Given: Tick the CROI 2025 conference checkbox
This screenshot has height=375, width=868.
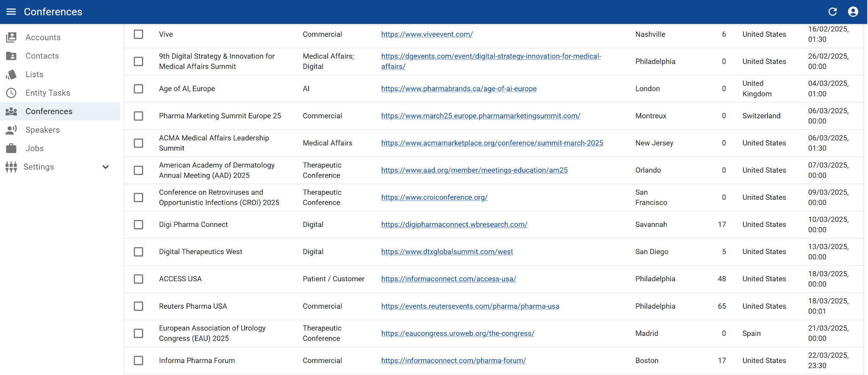Looking at the screenshot, I should click(139, 197).
